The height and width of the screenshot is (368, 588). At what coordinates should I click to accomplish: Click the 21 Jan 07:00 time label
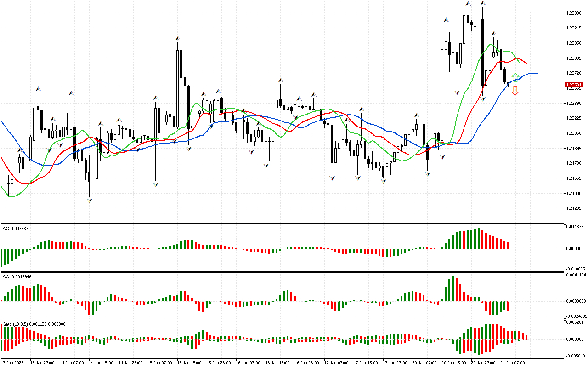(x=513, y=362)
